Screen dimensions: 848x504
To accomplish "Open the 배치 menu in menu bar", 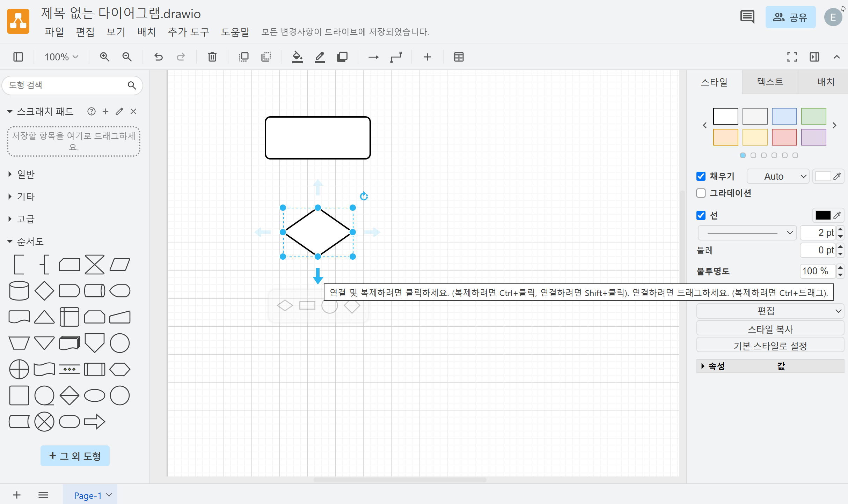I will click(147, 32).
